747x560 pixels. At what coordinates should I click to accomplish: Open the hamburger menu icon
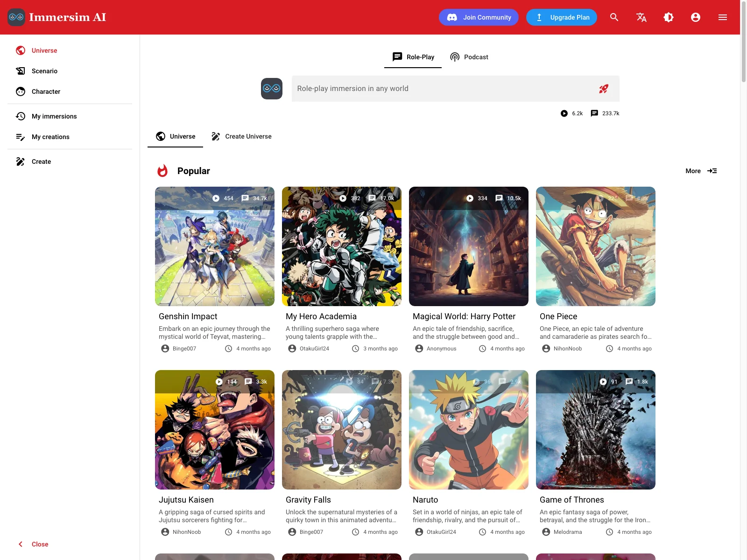coord(723,17)
